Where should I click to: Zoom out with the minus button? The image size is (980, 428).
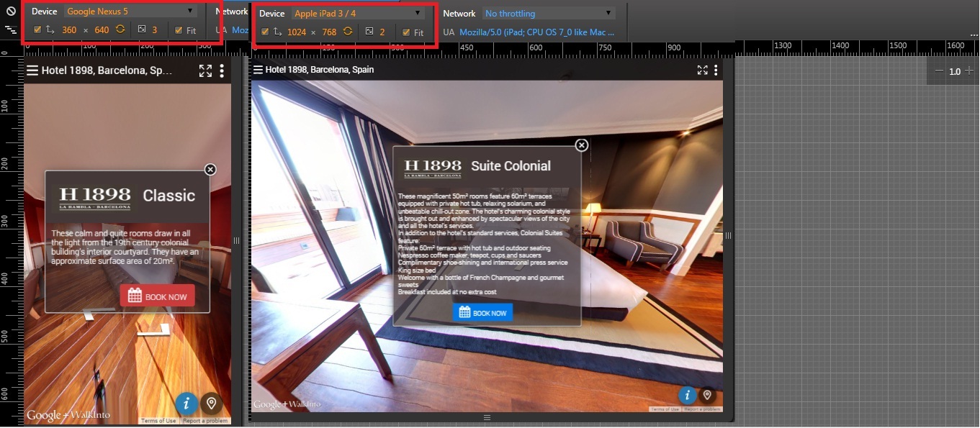coord(939,71)
